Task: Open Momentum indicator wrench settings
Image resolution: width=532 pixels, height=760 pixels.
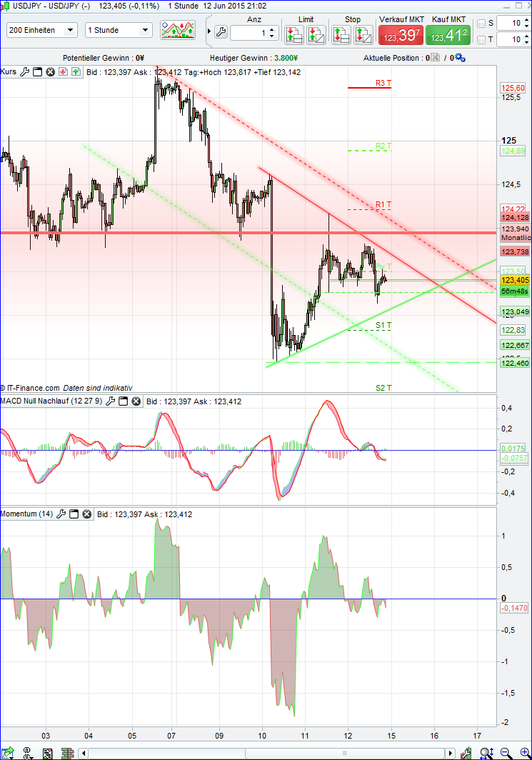Action: (x=61, y=514)
